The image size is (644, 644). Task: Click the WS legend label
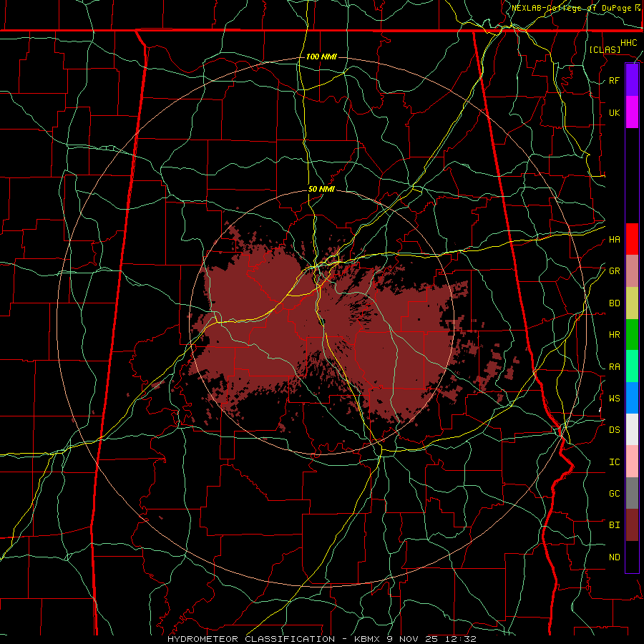point(614,398)
